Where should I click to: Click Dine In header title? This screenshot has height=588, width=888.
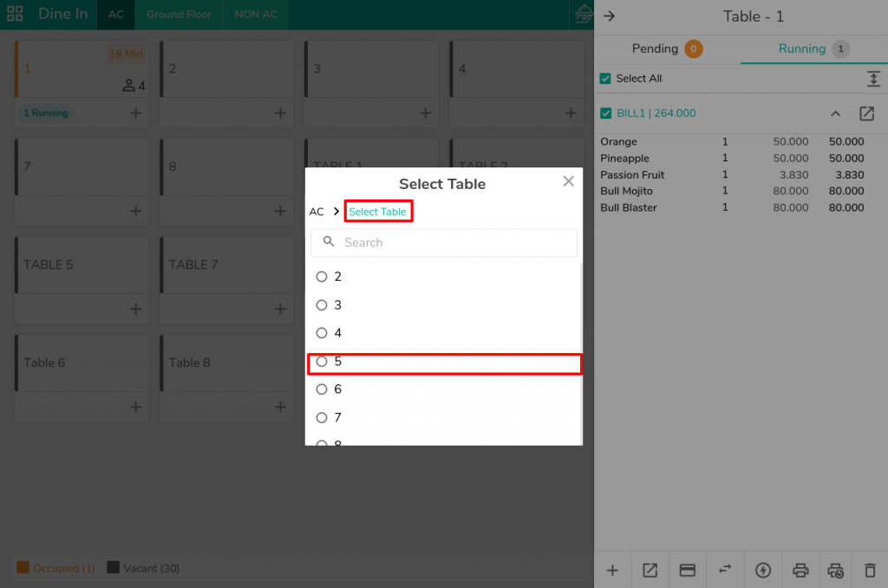(x=62, y=14)
